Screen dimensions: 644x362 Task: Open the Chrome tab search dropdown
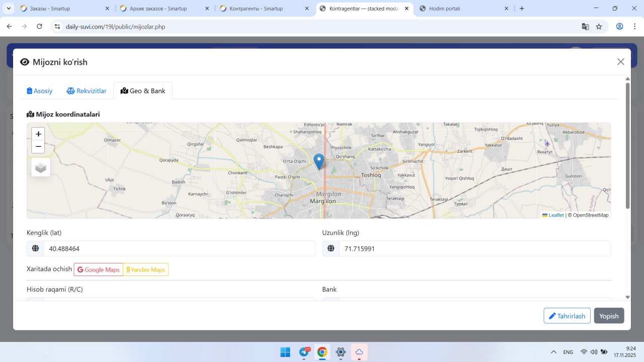click(x=9, y=9)
